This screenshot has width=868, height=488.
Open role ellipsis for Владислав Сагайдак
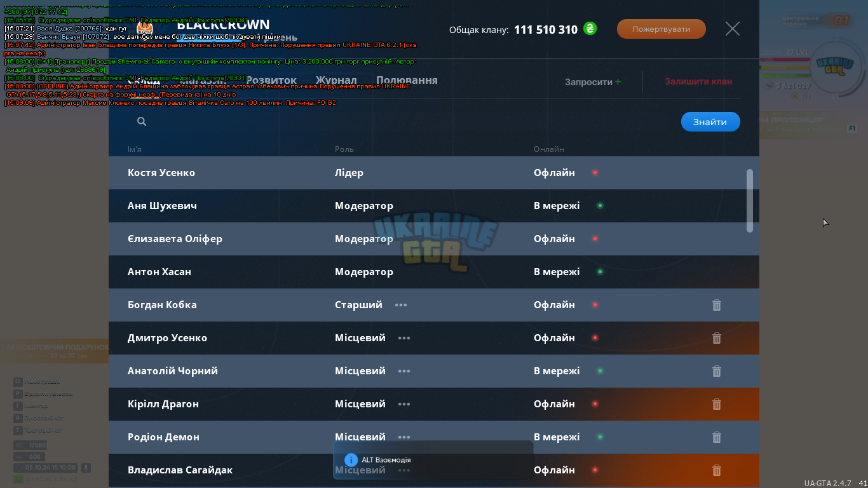click(x=404, y=470)
